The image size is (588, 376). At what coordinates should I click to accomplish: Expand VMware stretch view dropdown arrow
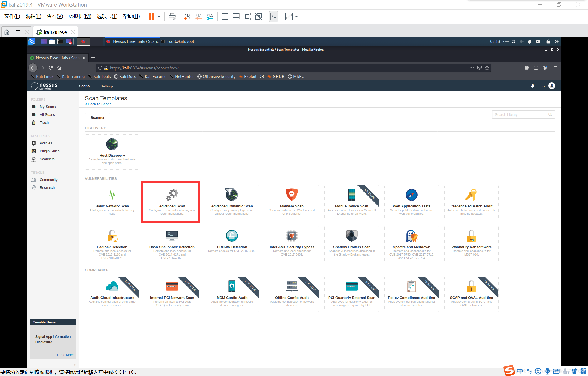tap(296, 17)
